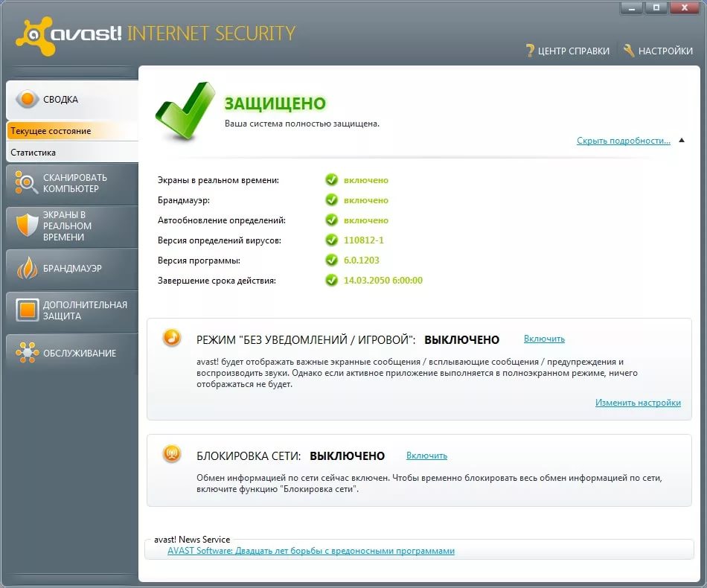
Task: Open the AVAST Software news link
Action: (311, 551)
